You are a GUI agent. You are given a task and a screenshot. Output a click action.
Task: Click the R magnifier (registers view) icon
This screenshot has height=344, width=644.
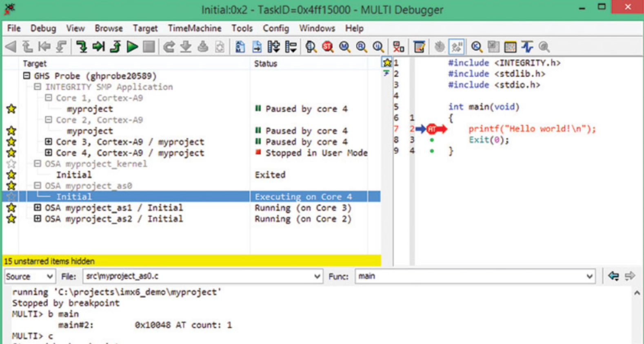tap(362, 47)
